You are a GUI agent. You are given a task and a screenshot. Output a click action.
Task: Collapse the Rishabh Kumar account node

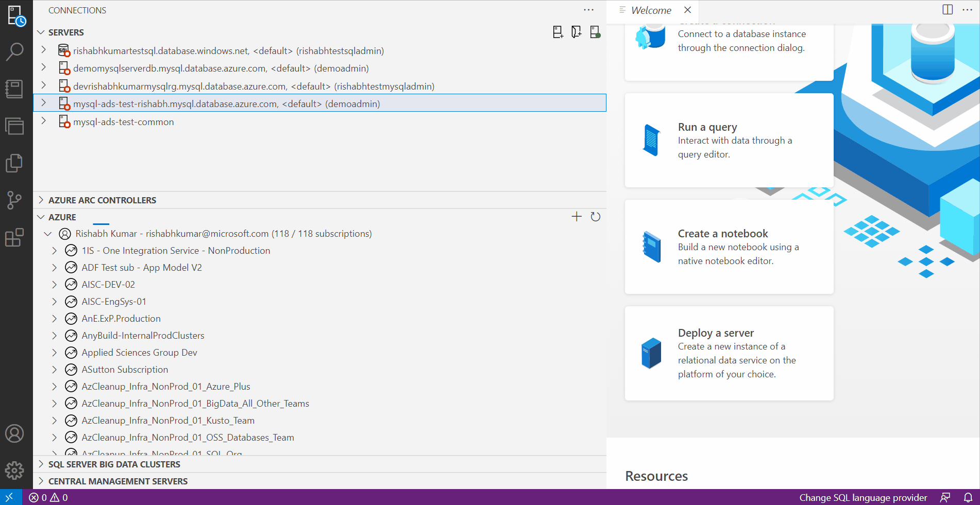pyautogui.click(x=48, y=234)
